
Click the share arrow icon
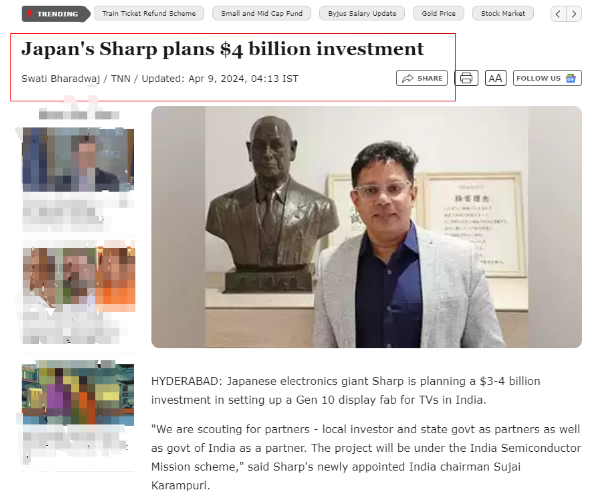[x=408, y=78]
